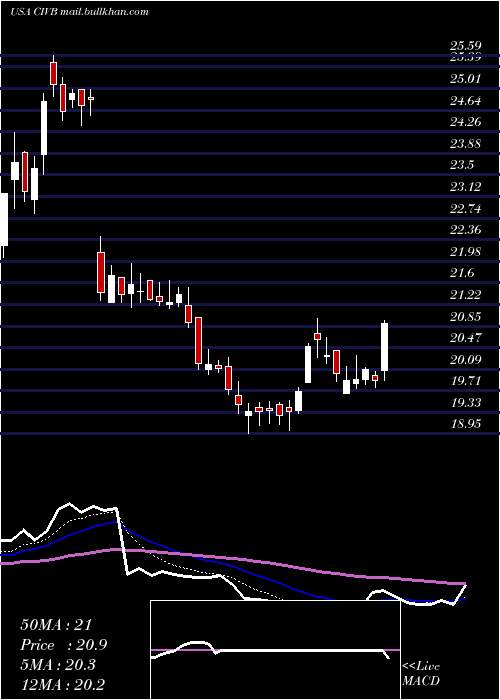Click the 23.12 price axis label
This screenshot has width=500, height=700.
click(x=466, y=187)
